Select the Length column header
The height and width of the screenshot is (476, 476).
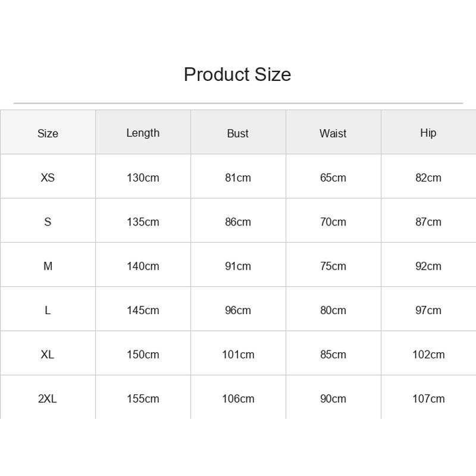coord(143,133)
